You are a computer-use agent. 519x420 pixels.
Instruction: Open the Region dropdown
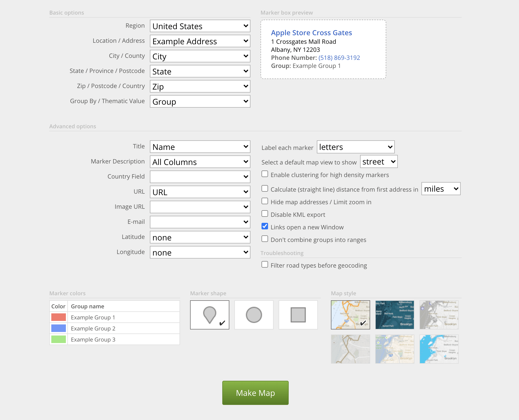click(200, 26)
